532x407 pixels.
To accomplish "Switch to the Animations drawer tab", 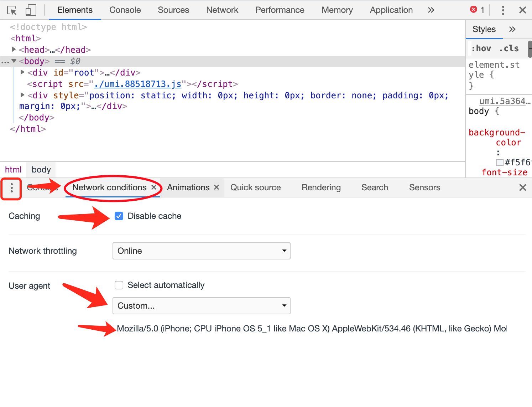I will point(188,187).
